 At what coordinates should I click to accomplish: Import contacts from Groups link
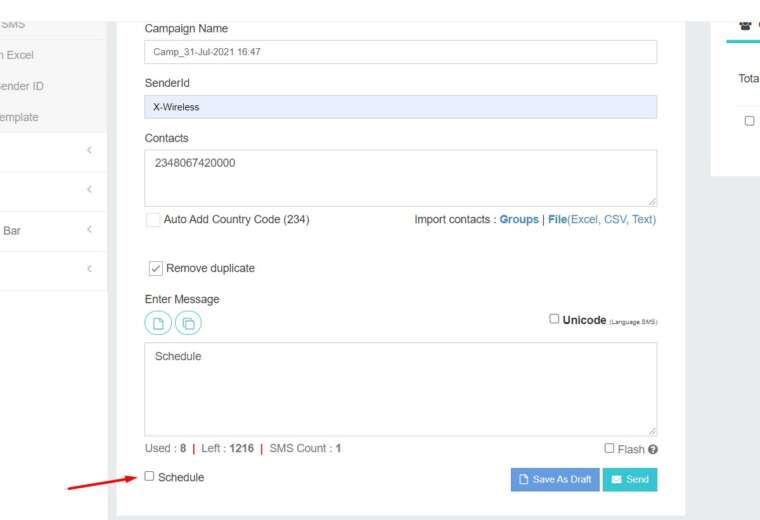click(x=519, y=220)
